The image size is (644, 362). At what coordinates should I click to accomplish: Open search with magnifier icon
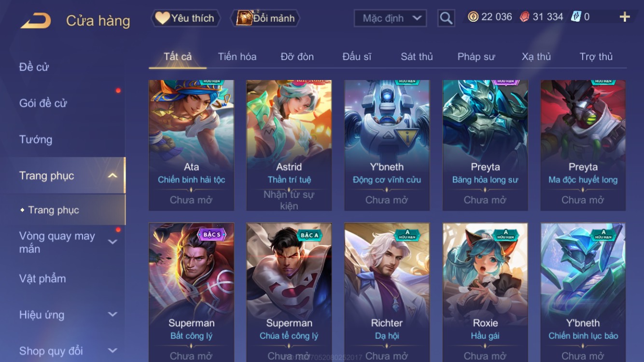[446, 18]
